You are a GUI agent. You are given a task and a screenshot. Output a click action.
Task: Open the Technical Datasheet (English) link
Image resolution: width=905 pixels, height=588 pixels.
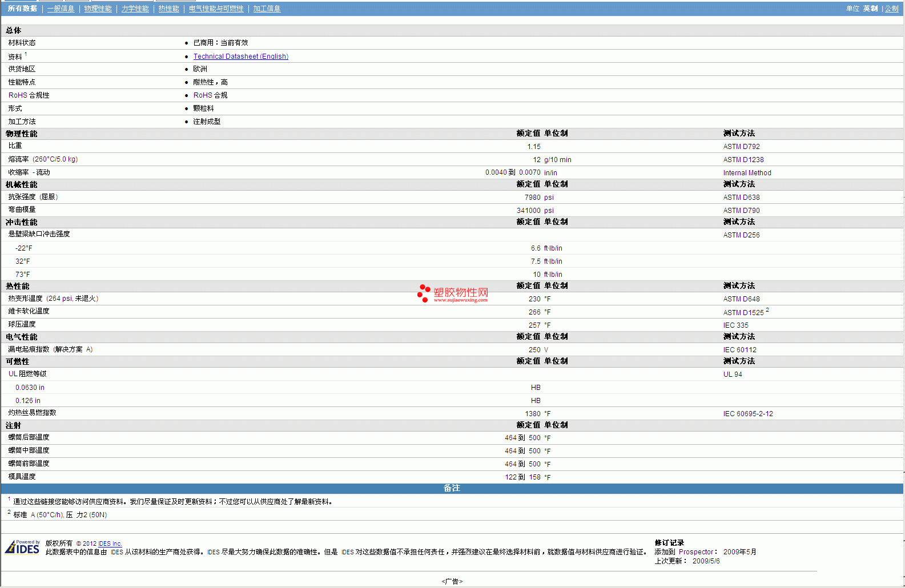pyautogui.click(x=240, y=57)
